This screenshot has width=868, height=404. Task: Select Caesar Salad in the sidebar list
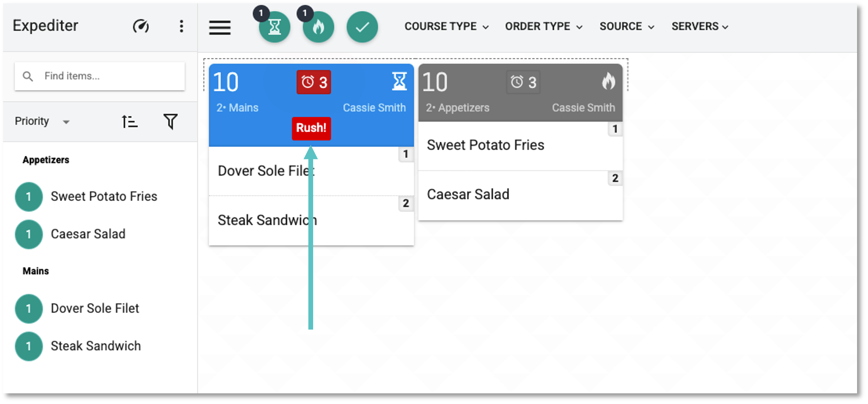(88, 234)
